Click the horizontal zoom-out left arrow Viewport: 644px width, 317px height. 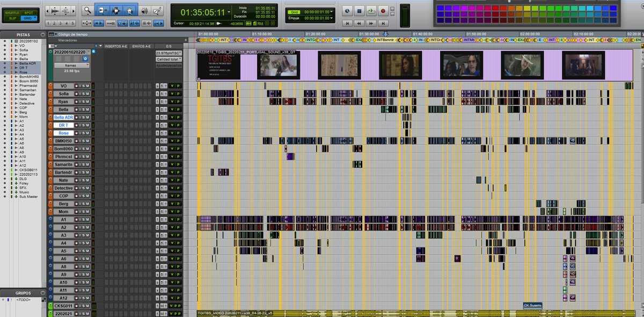coord(47,11)
